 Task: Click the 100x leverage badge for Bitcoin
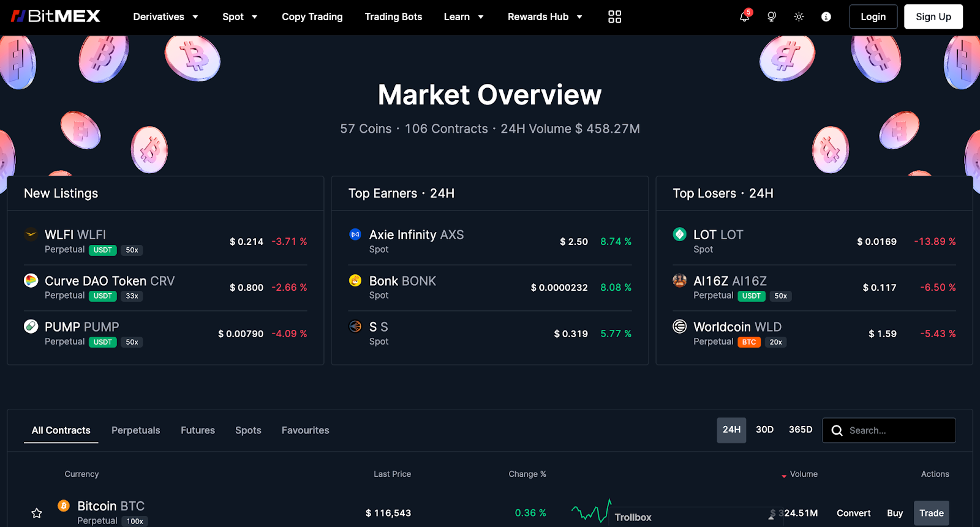point(135,521)
